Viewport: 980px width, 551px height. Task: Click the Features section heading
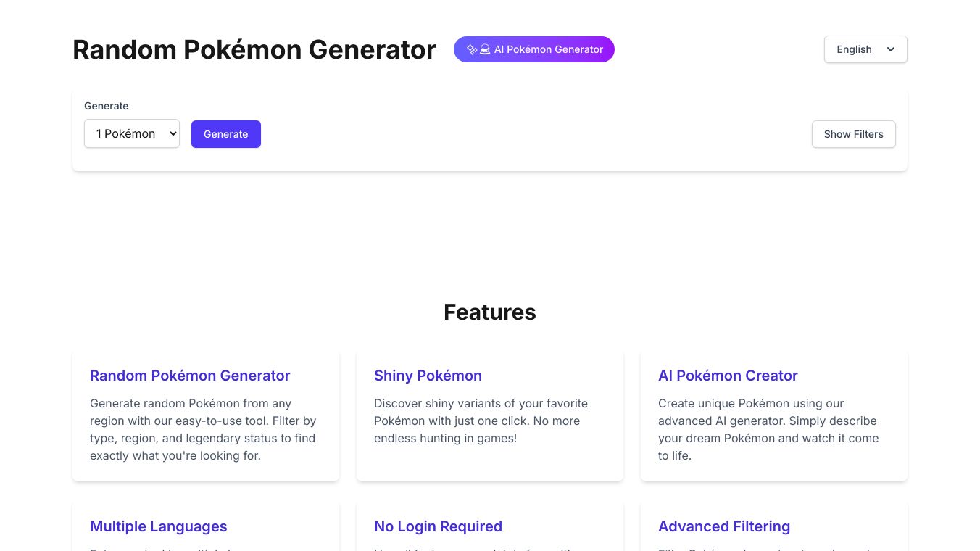pos(490,312)
